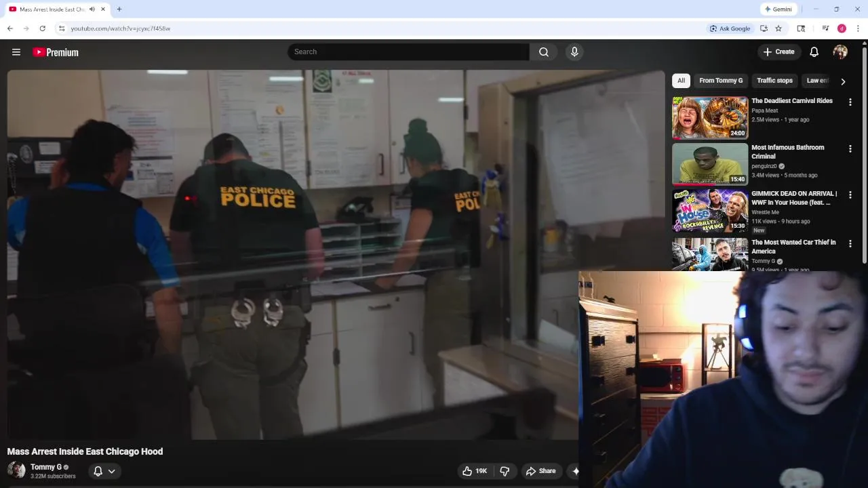Open The Most Wanted Car Thief thumbnail
The image size is (868, 488).
710,253
